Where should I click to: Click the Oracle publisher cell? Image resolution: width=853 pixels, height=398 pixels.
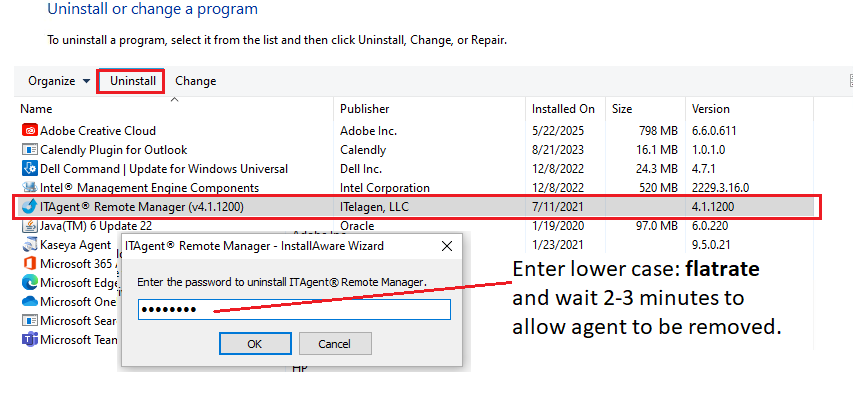point(357,226)
